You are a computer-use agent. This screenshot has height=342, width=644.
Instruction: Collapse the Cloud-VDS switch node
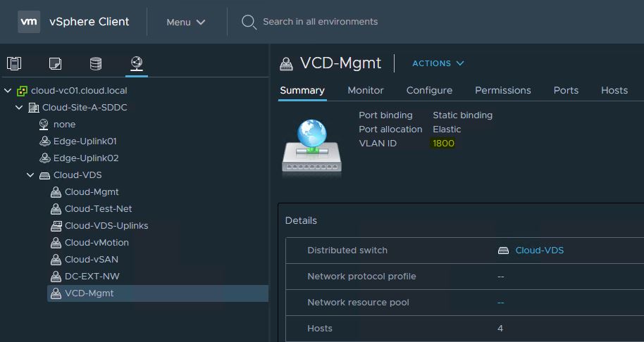click(x=30, y=175)
